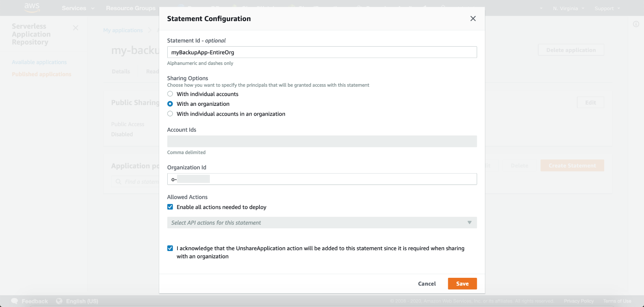Click the Feedback speech bubble icon
The height and width of the screenshot is (307, 644).
point(15,301)
